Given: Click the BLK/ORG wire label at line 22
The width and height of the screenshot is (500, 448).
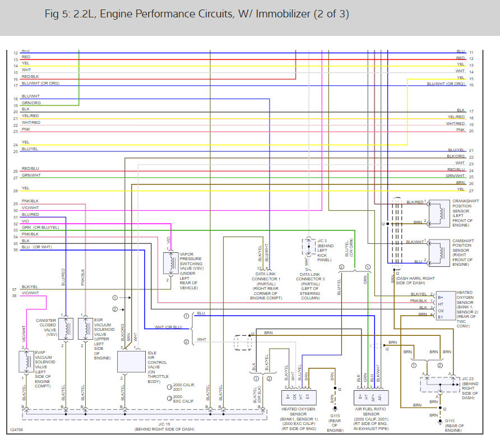Looking at the screenshot, I should click(456, 156).
